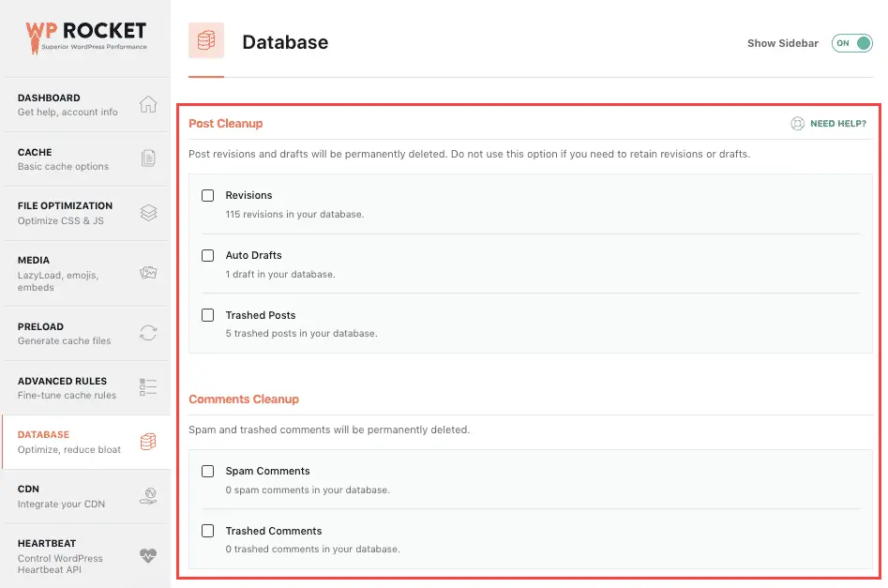888x588 pixels.
Task: Click the File Optimization layers icon
Action: coord(148,213)
